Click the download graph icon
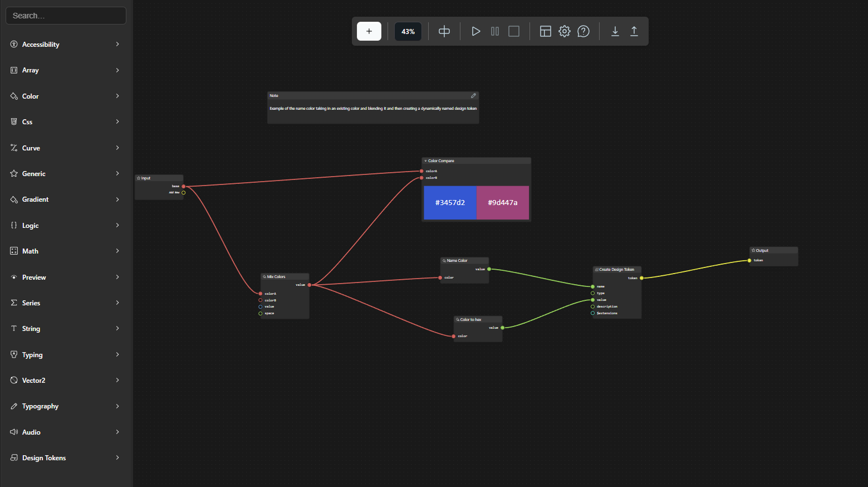Image resolution: width=868 pixels, height=487 pixels. click(x=615, y=32)
